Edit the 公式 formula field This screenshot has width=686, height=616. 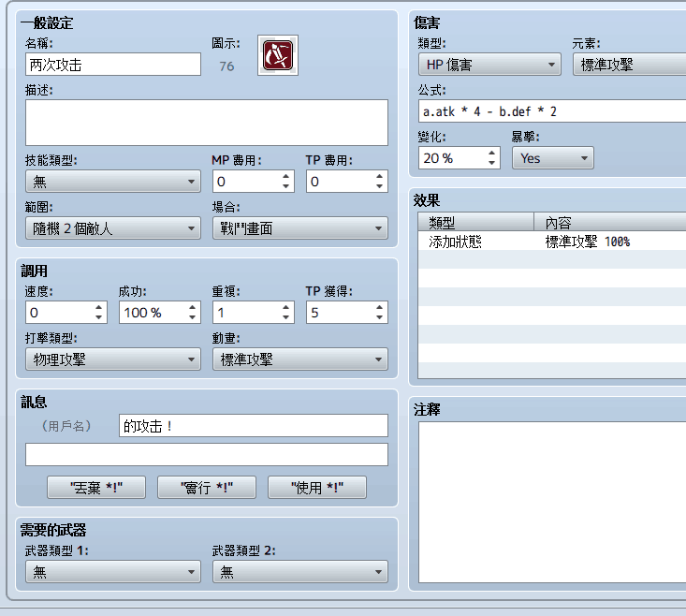click(x=552, y=111)
